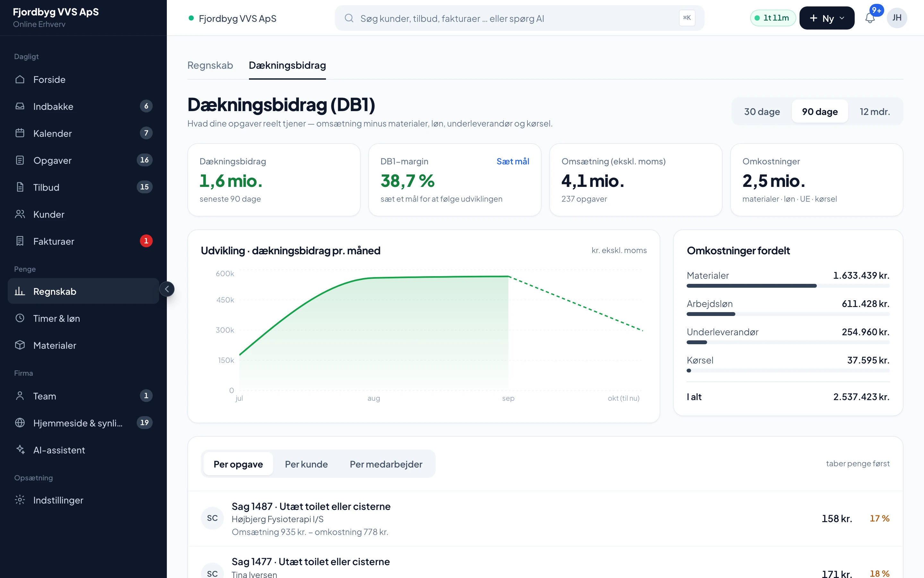Image resolution: width=924 pixels, height=578 pixels.
Task: Select the 30 dage period
Action: coord(762,111)
